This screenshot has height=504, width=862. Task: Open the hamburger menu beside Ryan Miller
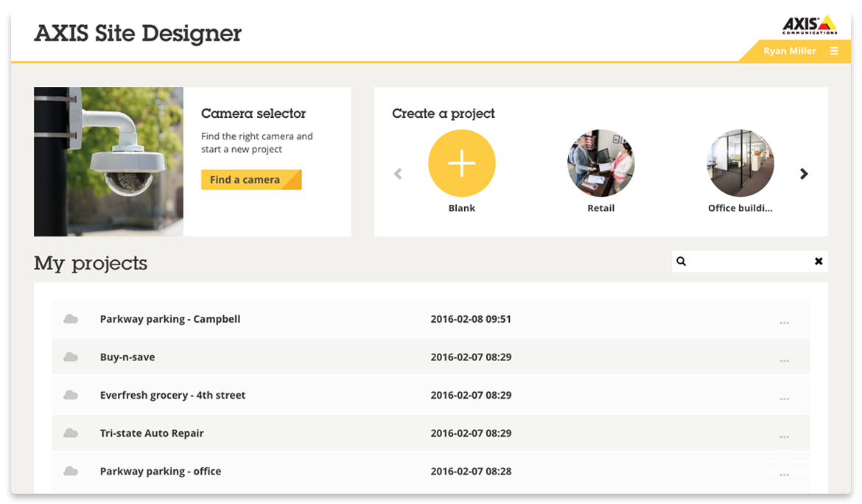834,51
